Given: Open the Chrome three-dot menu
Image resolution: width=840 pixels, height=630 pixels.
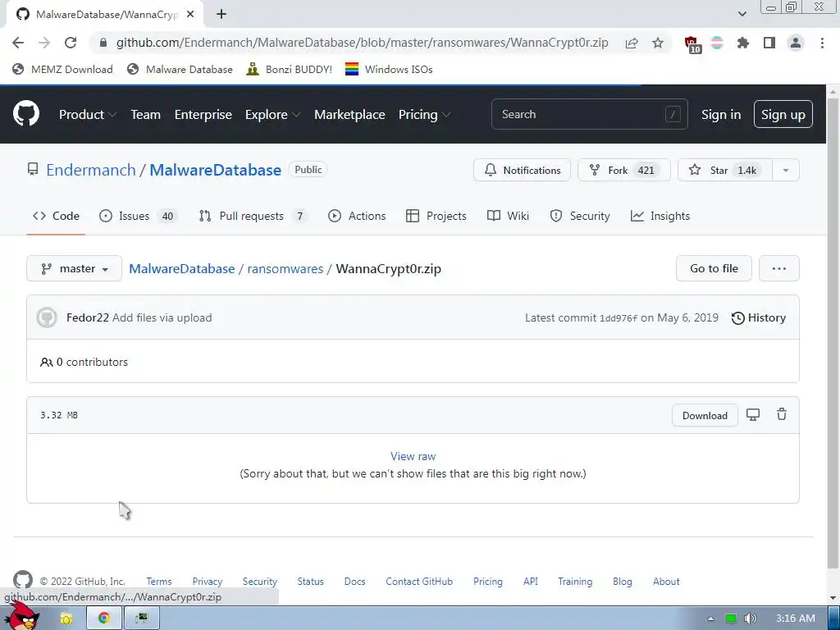Looking at the screenshot, I should [x=822, y=43].
